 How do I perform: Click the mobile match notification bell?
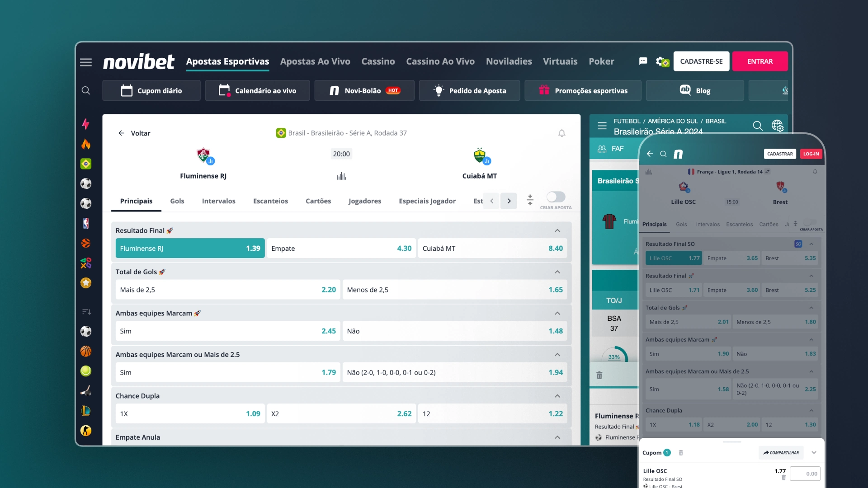coord(815,172)
